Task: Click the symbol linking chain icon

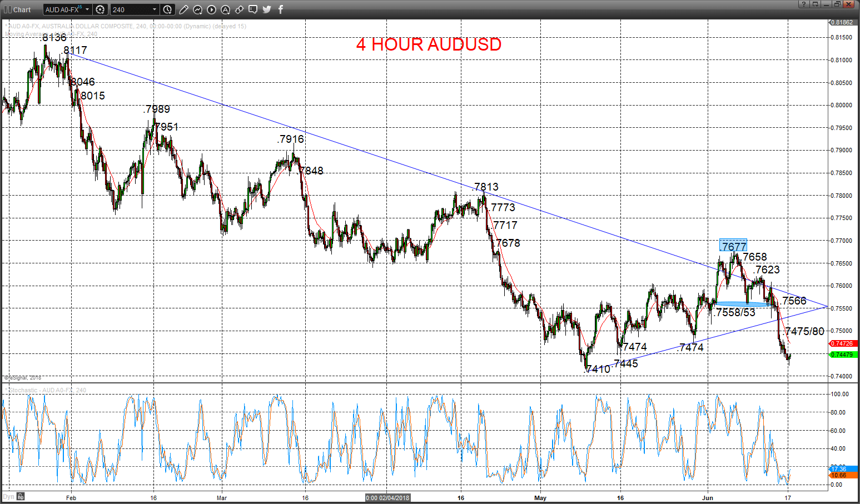Action: coord(240,9)
